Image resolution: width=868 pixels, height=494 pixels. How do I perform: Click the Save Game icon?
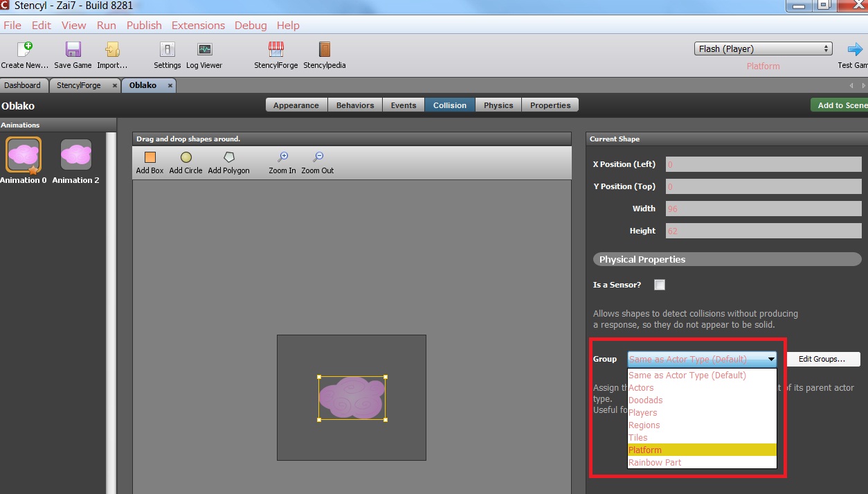point(73,51)
